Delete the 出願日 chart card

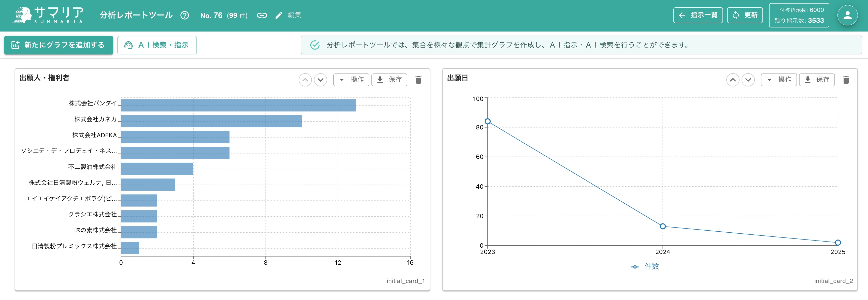(x=846, y=80)
